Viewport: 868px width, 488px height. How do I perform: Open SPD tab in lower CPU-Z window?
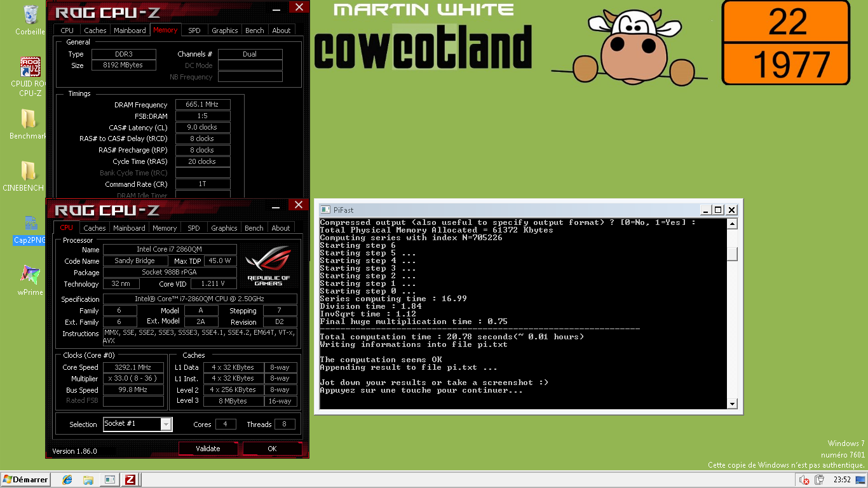tap(194, 227)
